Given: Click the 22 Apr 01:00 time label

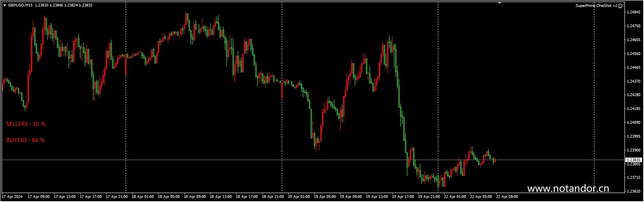Looking at the screenshot, I should click(455, 197).
